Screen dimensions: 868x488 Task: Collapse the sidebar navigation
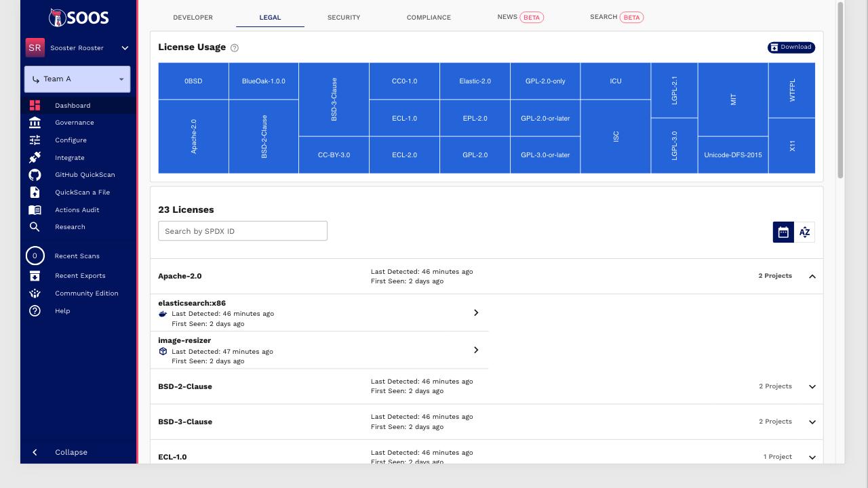[x=35, y=452]
